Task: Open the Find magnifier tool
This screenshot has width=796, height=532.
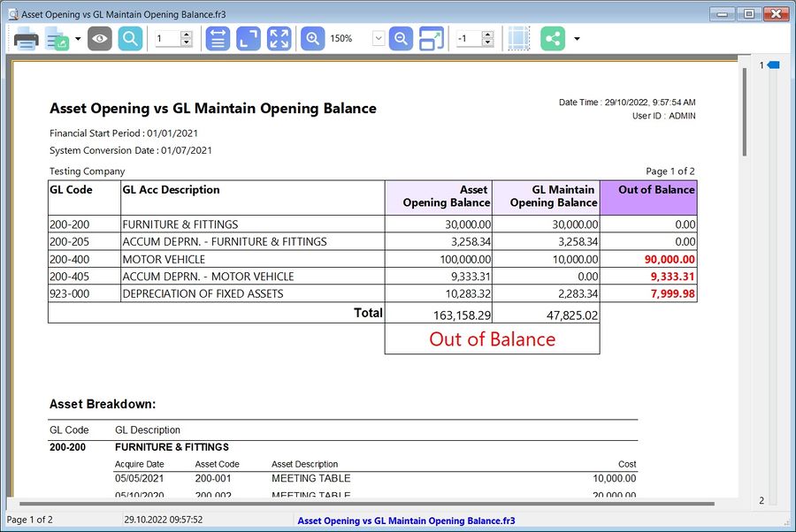Action: (130, 39)
